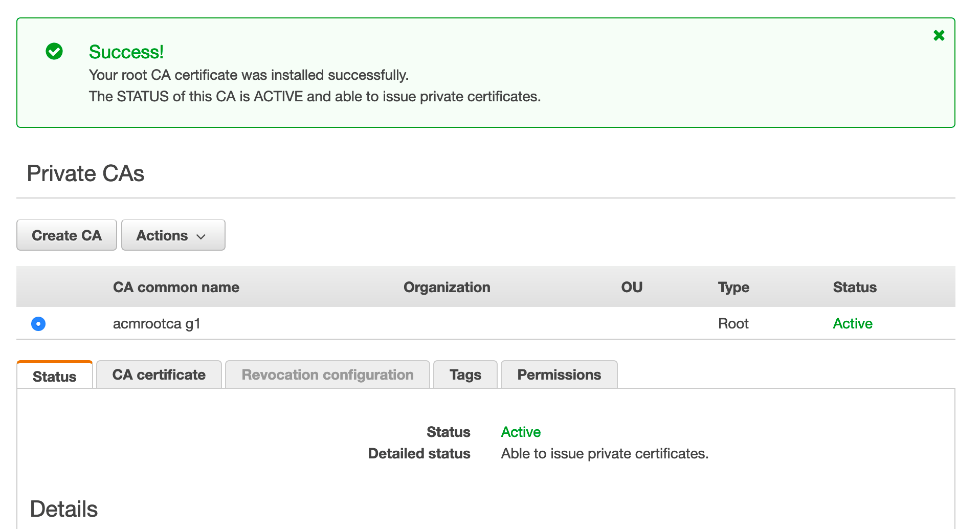Click the CA common name column header

coord(176,287)
